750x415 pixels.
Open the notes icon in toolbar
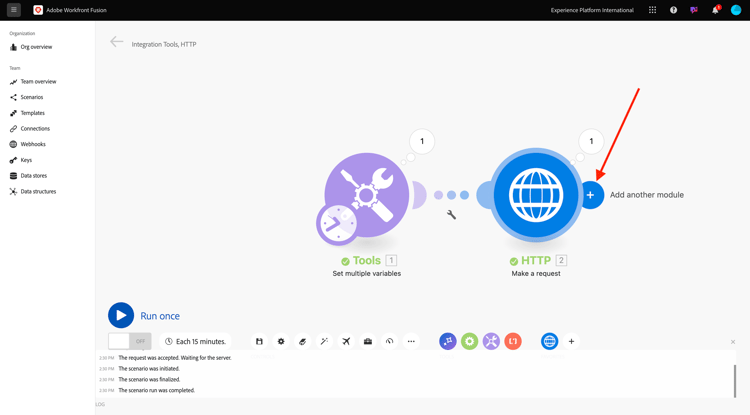[x=302, y=341]
